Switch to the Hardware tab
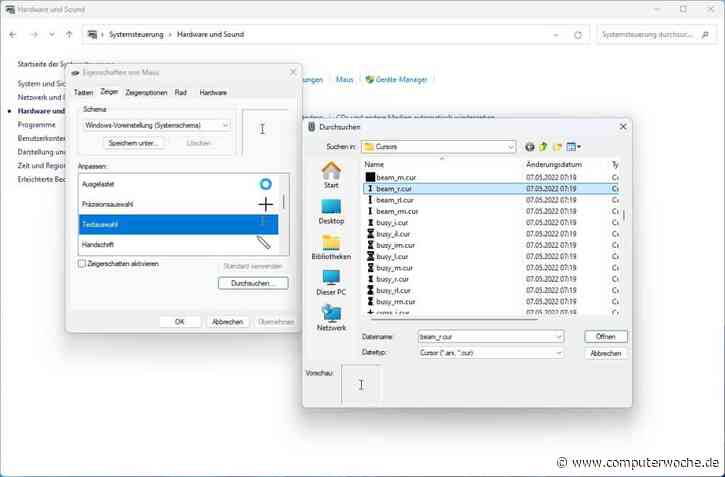Screen dimensions: 725x477 (213, 93)
